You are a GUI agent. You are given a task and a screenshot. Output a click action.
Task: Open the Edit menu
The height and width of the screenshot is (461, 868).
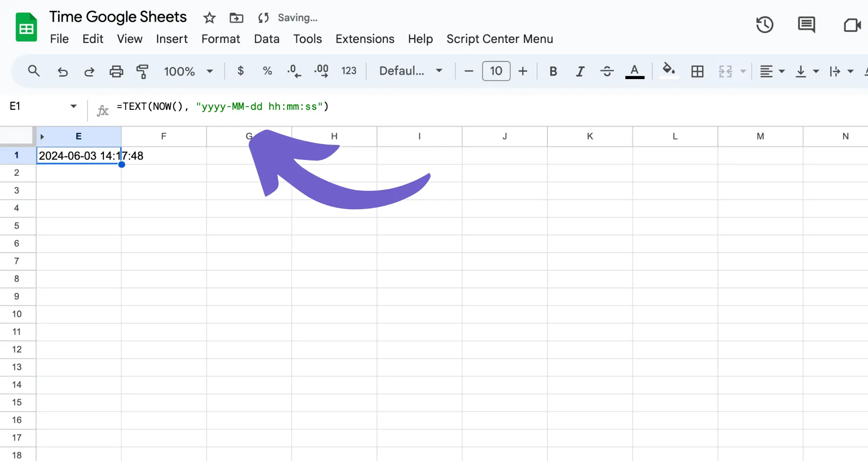click(93, 39)
